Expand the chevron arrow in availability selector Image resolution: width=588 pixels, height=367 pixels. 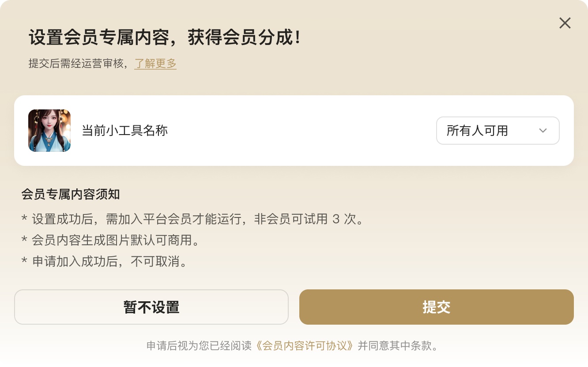point(543,131)
